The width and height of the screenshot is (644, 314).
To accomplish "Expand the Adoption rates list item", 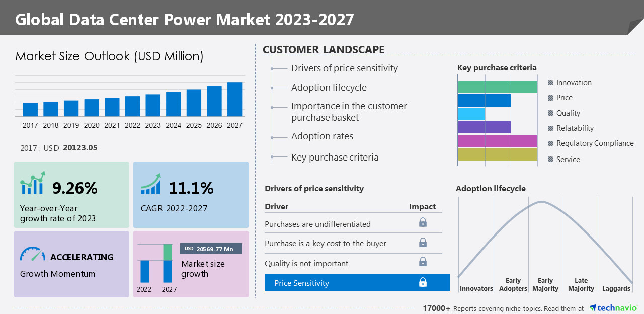I will (322, 136).
